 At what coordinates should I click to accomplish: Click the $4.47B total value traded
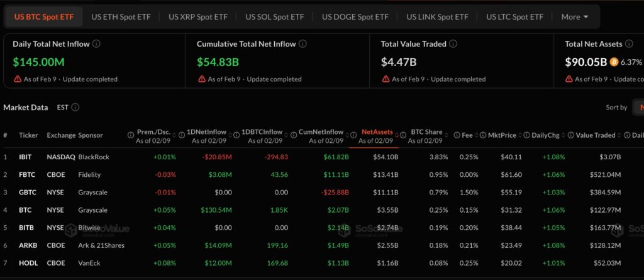point(398,62)
